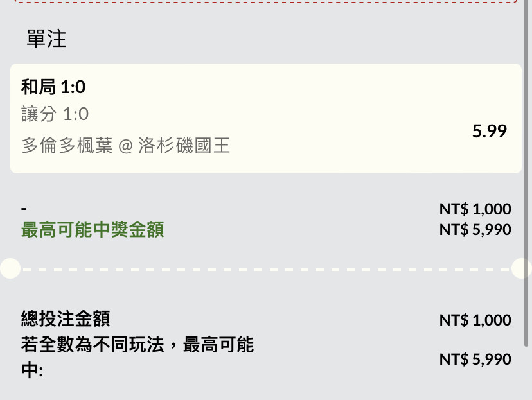Select the 和局 1:0 bet card
Viewport: 532px width, 400px height.
[265, 118]
